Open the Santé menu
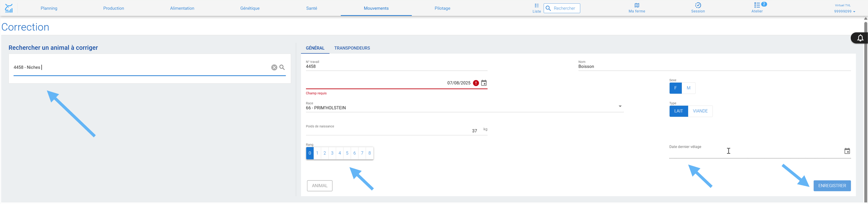This screenshot has width=868, height=204. (x=311, y=8)
